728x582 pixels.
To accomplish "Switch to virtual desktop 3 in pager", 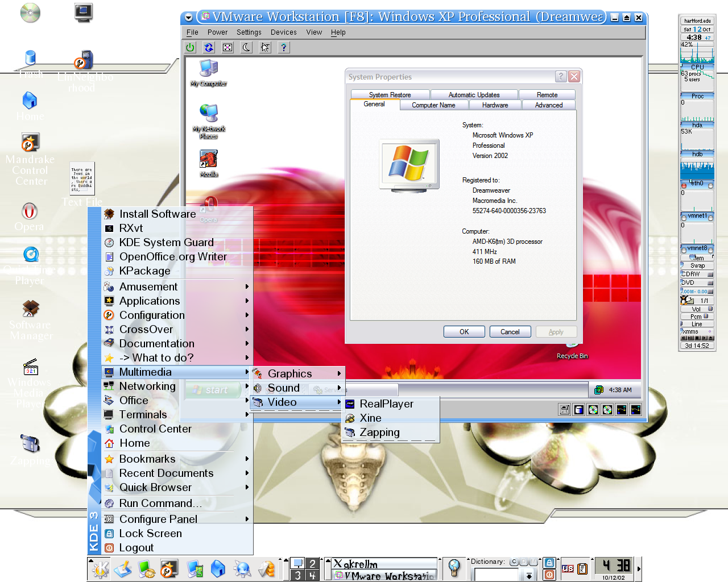I will pyautogui.click(x=297, y=575).
